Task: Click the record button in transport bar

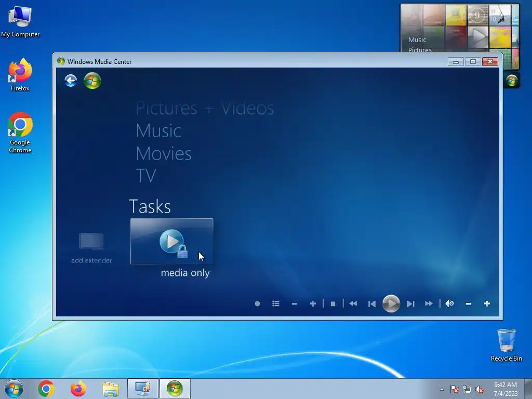Action: (x=257, y=303)
